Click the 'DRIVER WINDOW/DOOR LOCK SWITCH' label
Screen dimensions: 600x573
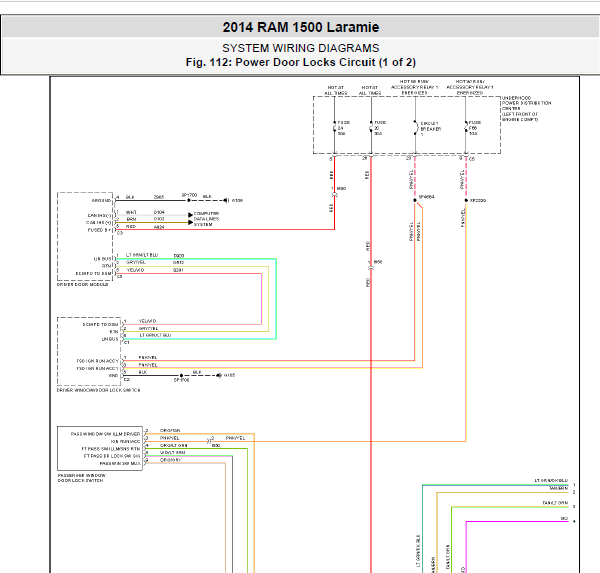click(x=98, y=390)
